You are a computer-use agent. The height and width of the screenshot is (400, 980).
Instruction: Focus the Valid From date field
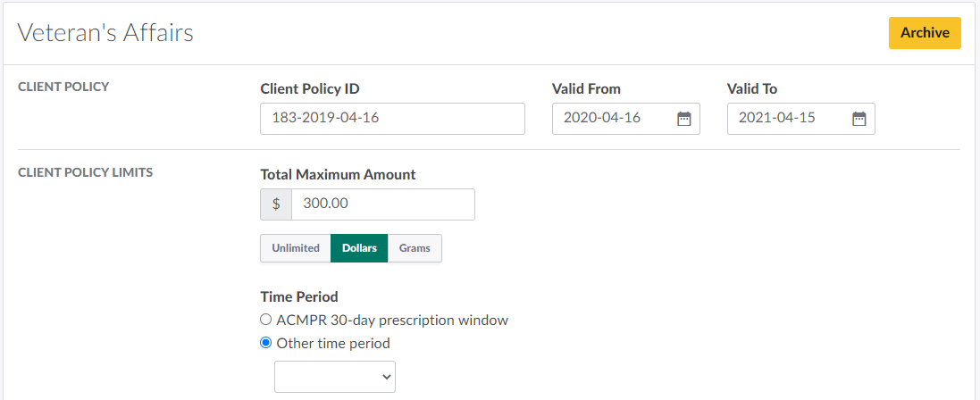pyautogui.click(x=612, y=119)
